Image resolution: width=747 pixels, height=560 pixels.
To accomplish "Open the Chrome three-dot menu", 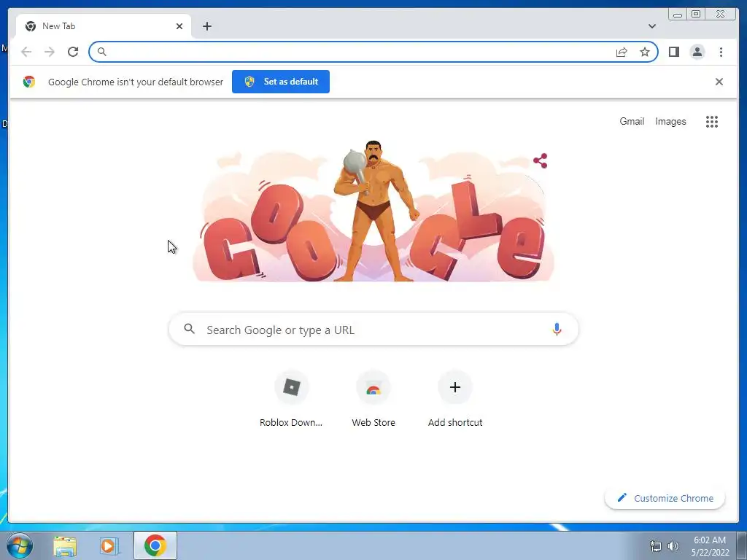I will 721,52.
